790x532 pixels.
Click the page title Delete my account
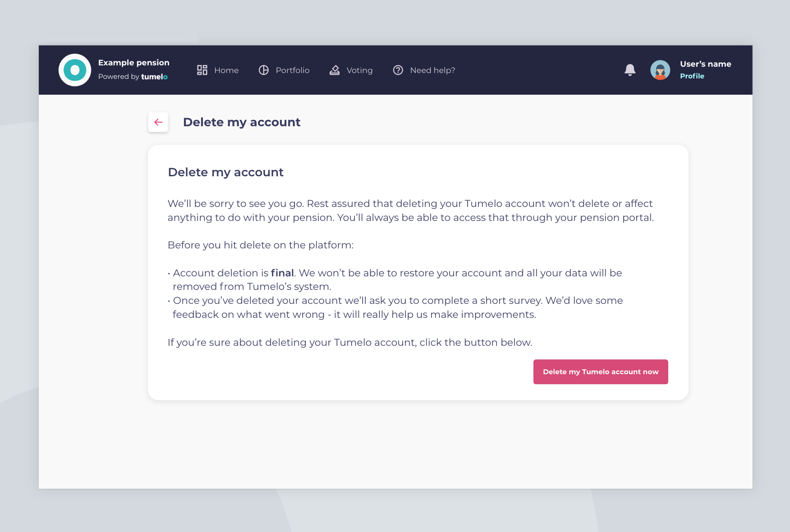(242, 122)
